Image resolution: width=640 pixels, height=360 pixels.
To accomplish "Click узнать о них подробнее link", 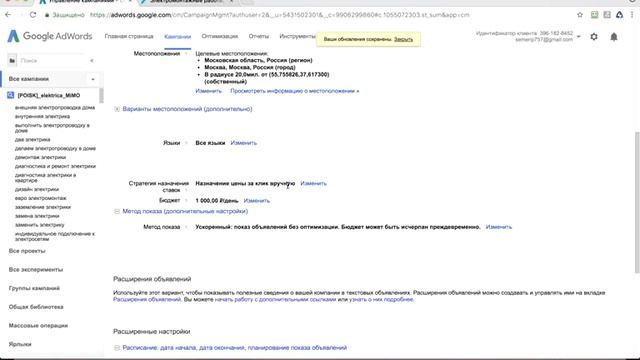I will click(381, 300).
